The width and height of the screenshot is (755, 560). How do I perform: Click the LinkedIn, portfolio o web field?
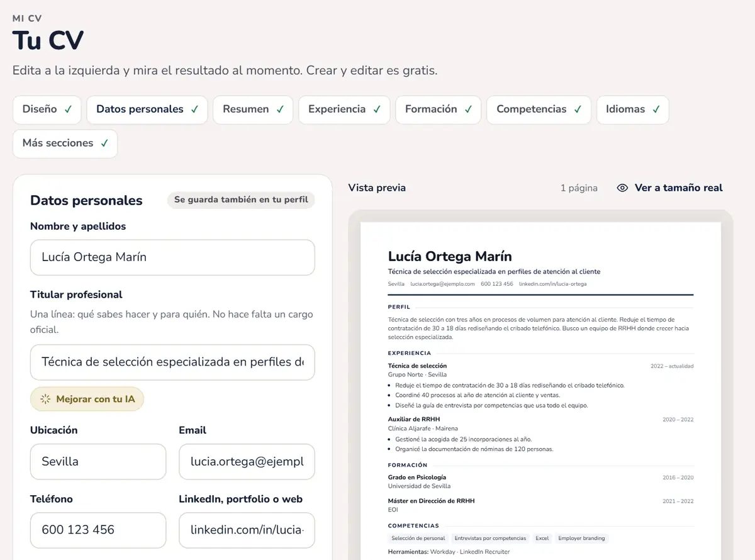pyautogui.click(x=247, y=530)
